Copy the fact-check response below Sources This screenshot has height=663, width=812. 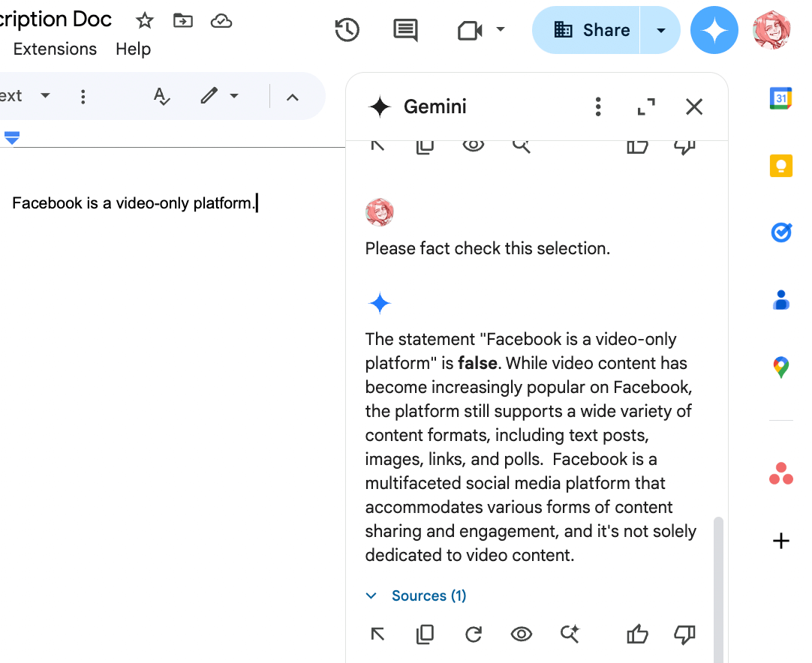tap(426, 634)
